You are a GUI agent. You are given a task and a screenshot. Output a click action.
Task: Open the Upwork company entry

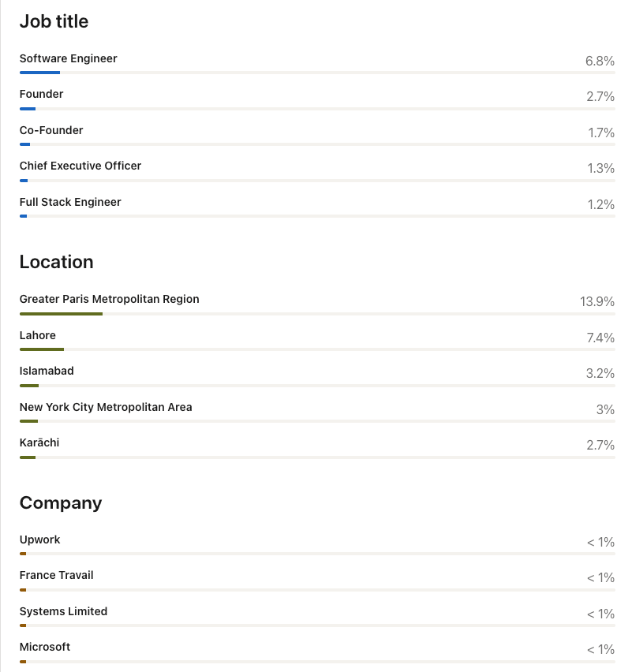(x=317, y=545)
